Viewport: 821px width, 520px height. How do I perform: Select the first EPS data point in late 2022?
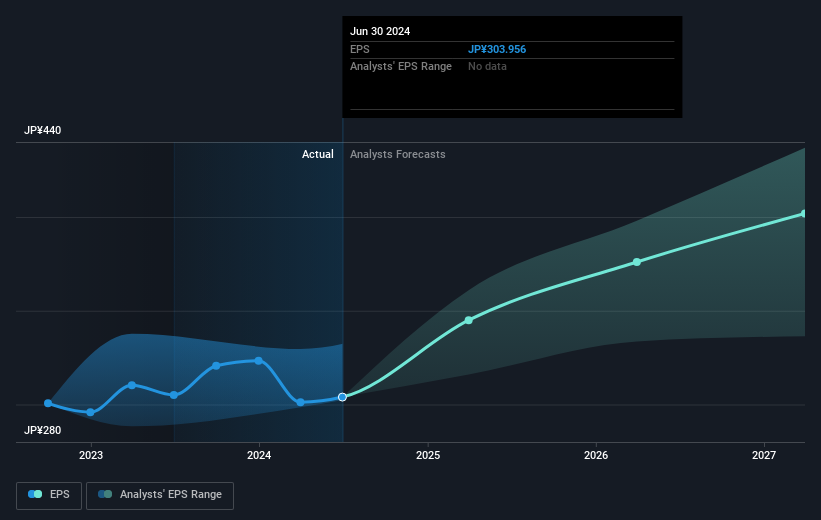pyautogui.click(x=48, y=403)
